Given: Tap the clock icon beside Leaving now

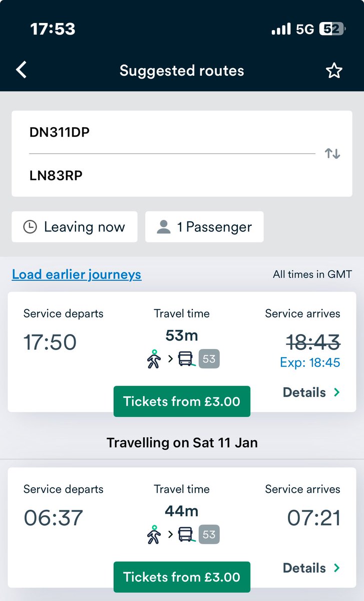Looking at the screenshot, I should 31,227.
